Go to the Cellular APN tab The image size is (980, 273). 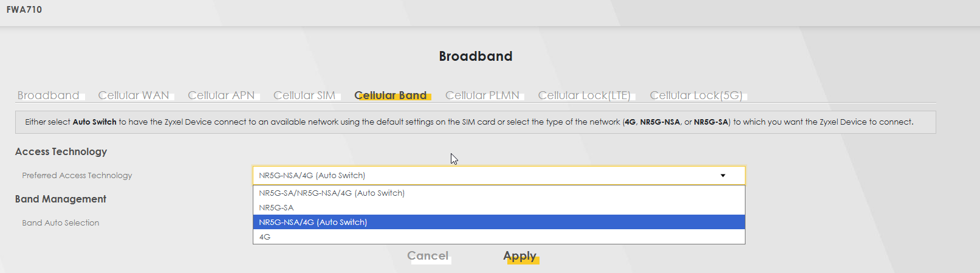[x=221, y=95]
